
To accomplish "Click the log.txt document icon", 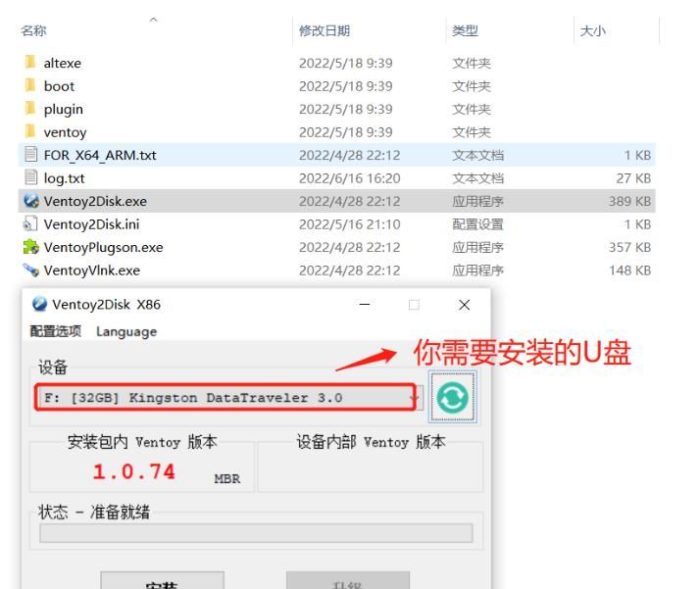I will [30, 177].
